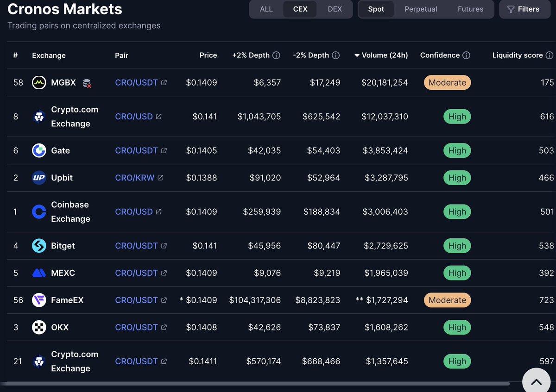Click external link icon beside Gate CRO/USDT

point(164,150)
